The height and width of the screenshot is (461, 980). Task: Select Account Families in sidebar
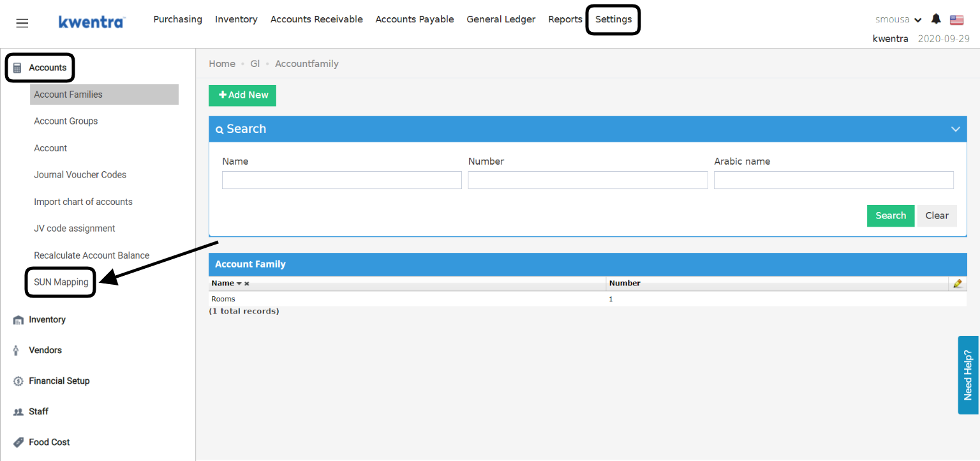point(104,94)
